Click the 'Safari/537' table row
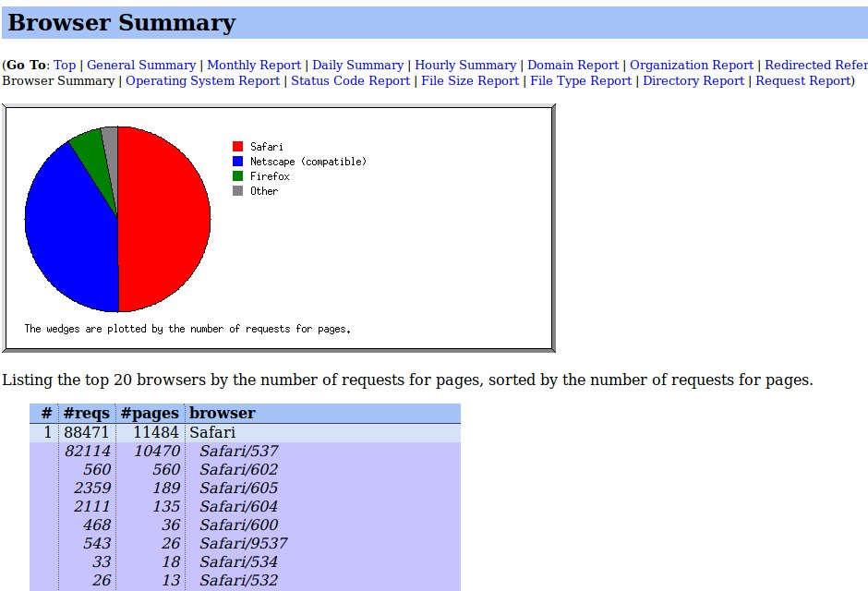Image resolution: width=868 pixels, height=591 pixels. coord(245,452)
